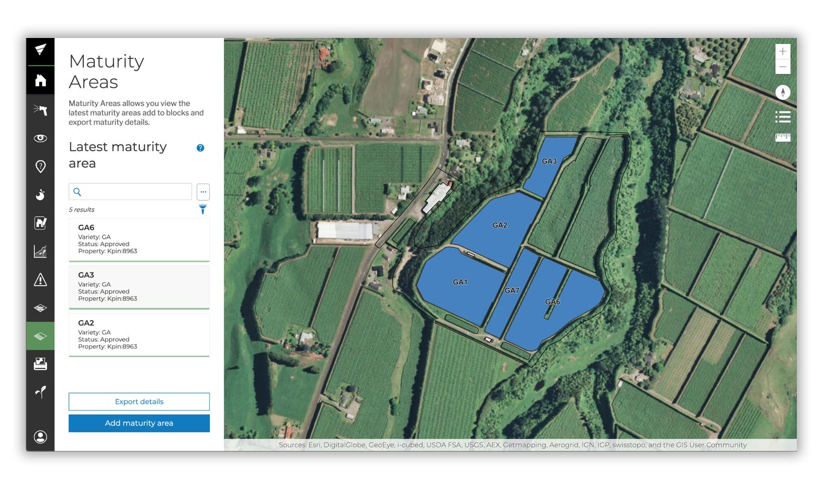Select the ruler measure tool on map
The image size is (824, 504).
782,137
